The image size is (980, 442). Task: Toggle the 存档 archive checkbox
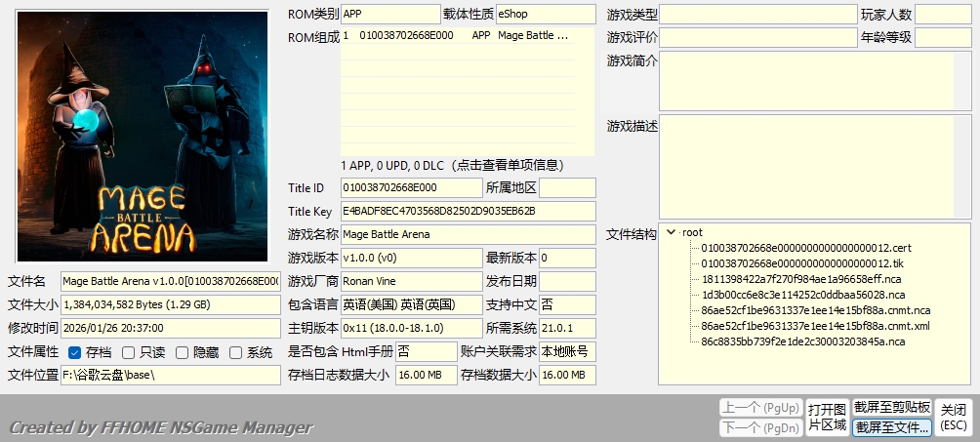click(x=75, y=352)
